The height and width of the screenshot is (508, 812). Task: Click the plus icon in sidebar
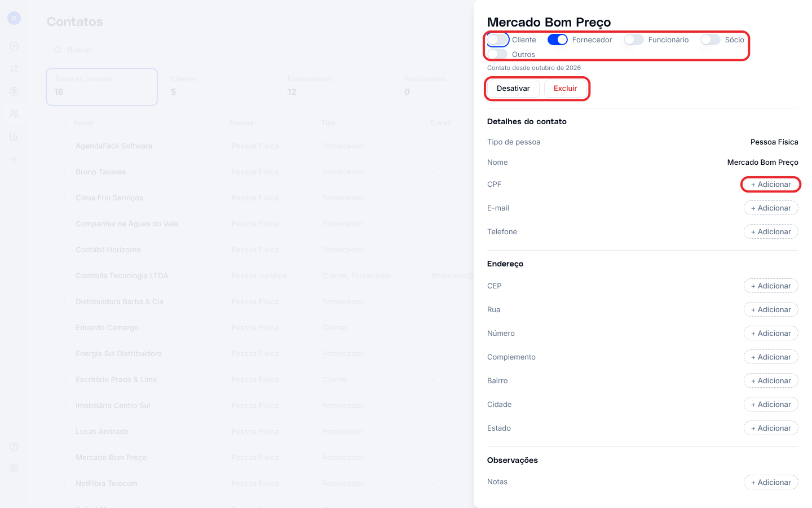pyautogui.click(x=14, y=159)
